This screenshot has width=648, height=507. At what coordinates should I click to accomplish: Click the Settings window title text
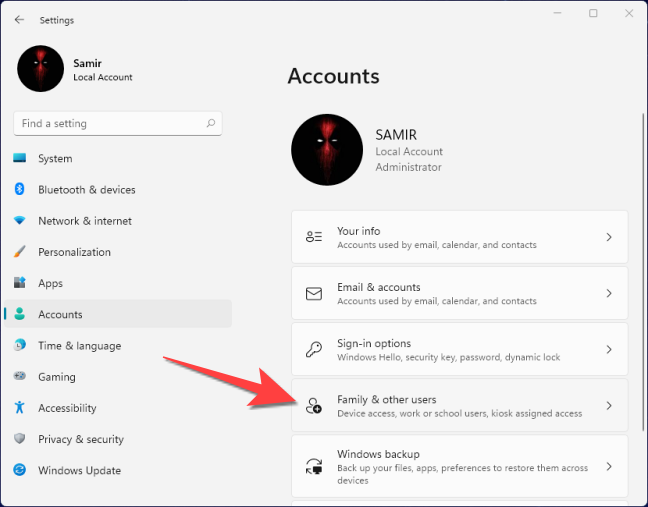[57, 20]
